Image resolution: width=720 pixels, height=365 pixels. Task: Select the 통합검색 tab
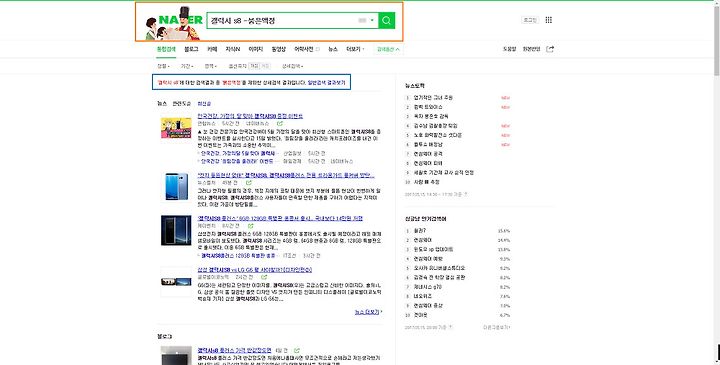point(166,49)
